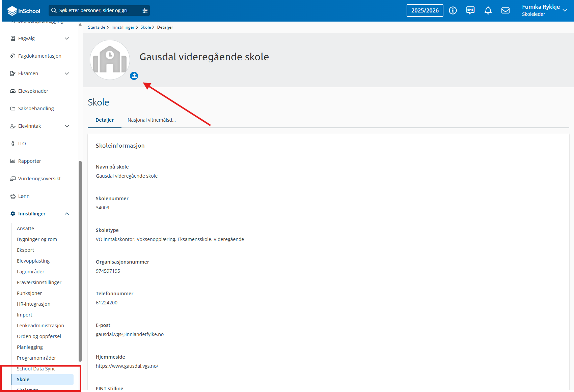Click the Elevinntak sidebar icon
This screenshot has height=392, width=574.
tap(13, 126)
